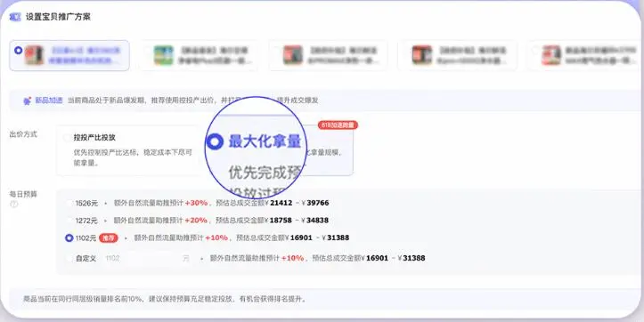Click the icon beside 设置宝贝推广方案 title
644x322 pixels.
pyautogui.click(x=15, y=17)
